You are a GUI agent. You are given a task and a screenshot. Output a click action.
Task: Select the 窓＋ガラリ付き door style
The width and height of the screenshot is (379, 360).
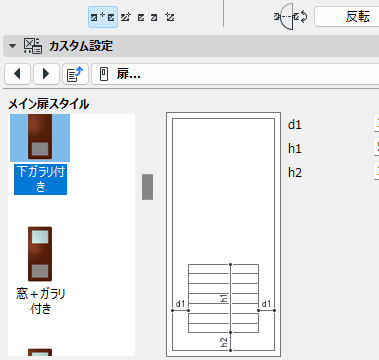point(40,271)
